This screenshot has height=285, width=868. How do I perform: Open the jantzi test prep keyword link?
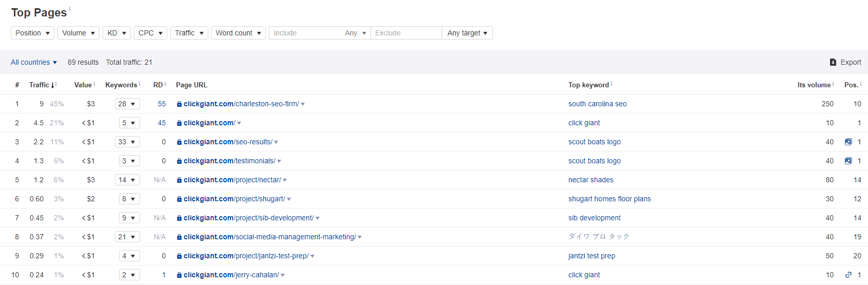point(592,256)
